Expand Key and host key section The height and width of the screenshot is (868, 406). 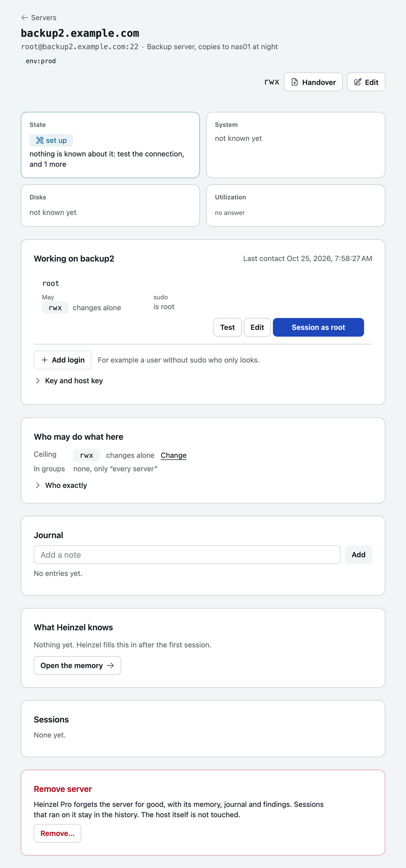(69, 381)
